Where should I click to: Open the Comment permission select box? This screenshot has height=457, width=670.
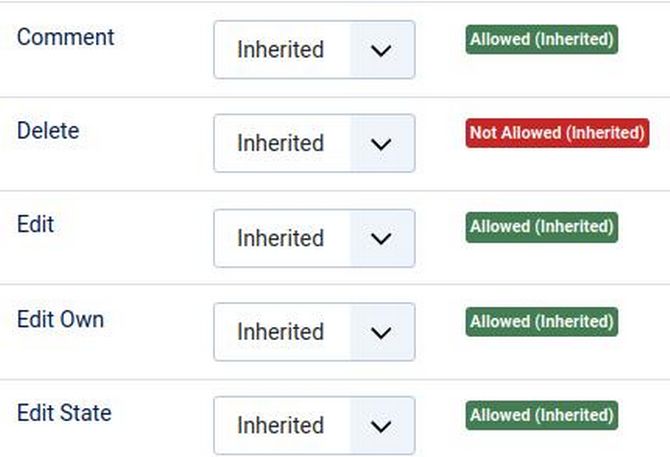pos(282,50)
